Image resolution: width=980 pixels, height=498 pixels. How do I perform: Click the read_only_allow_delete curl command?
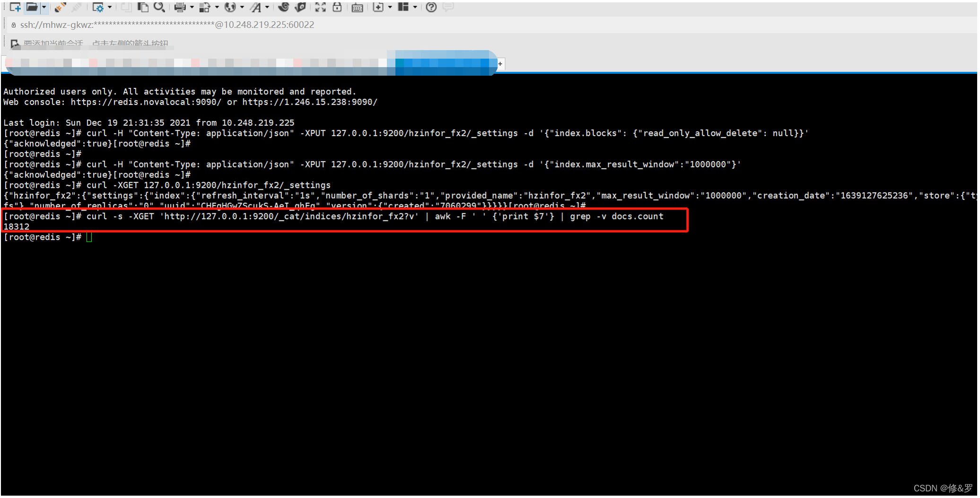(x=447, y=133)
